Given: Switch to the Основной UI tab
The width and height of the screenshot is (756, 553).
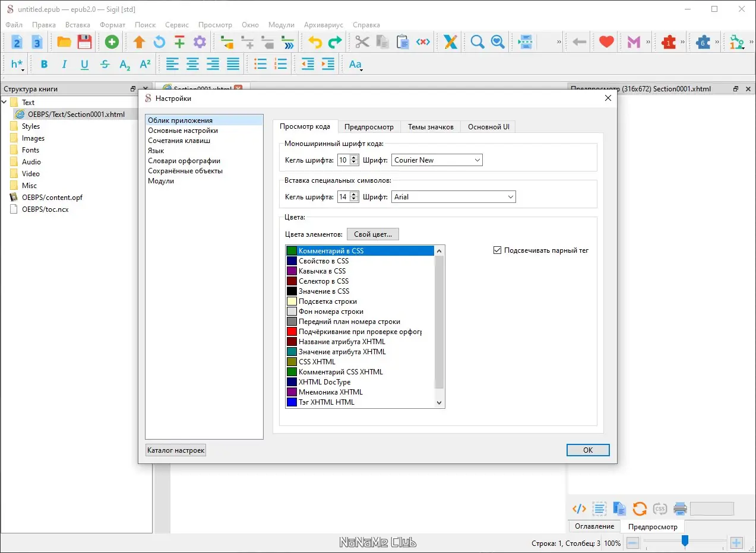Looking at the screenshot, I should click(489, 127).
